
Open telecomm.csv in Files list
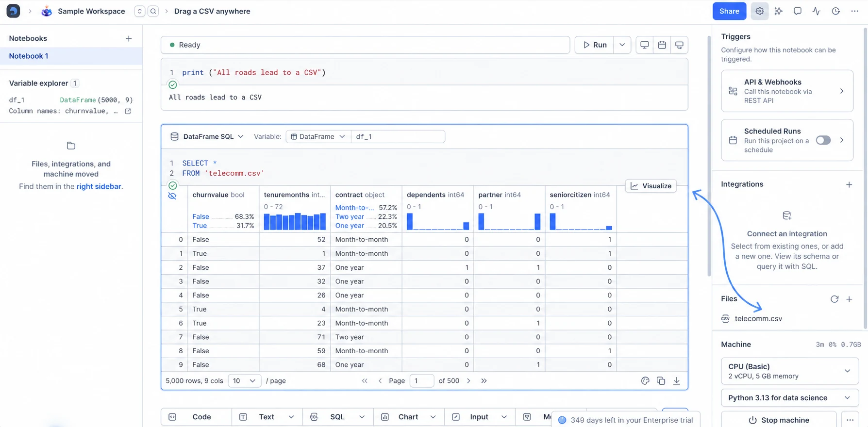tap(758, 319)
